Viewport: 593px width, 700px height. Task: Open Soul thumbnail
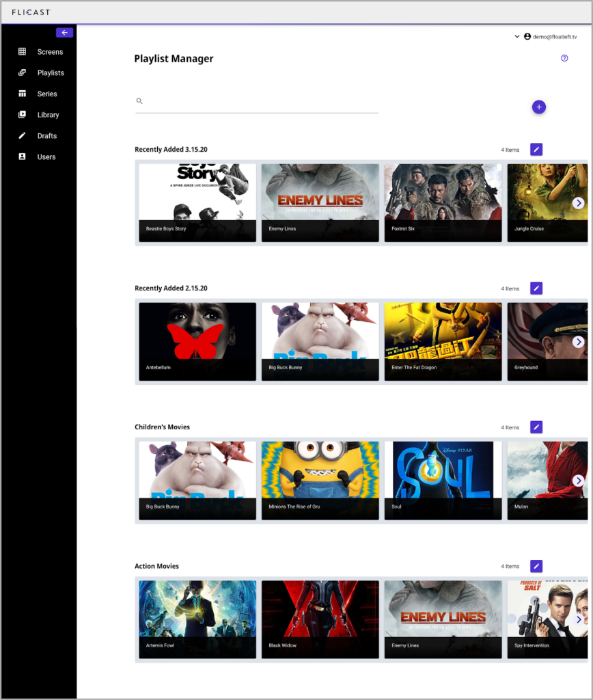[443, 481]
